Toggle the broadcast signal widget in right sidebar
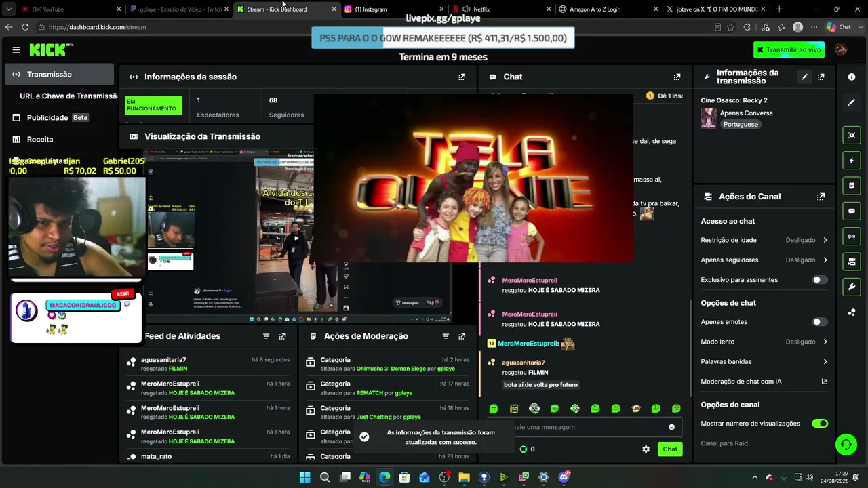868x488 pixels. click(852, 236)
